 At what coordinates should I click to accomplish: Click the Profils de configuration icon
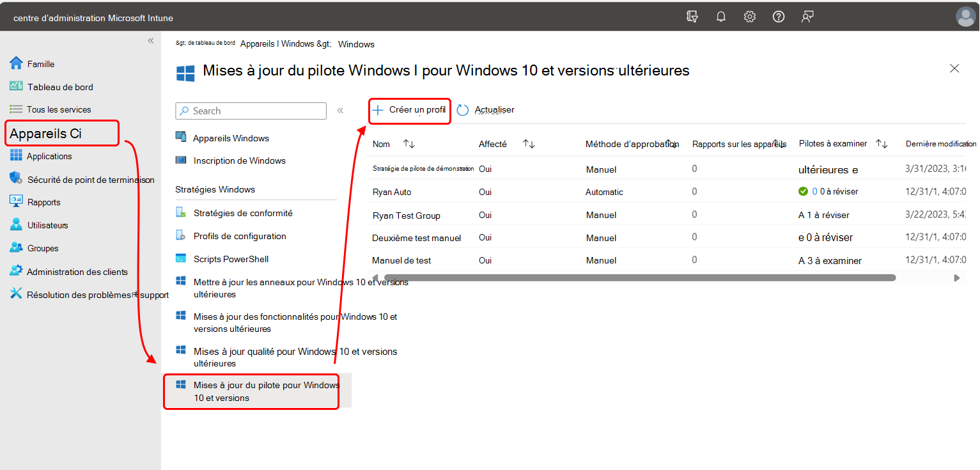[x=181, y=235]
